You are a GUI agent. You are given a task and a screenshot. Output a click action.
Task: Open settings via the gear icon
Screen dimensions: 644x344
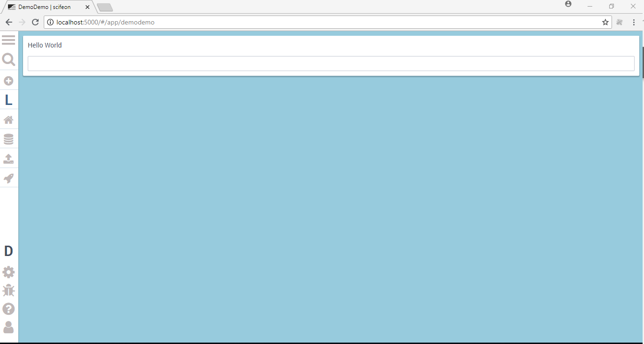click(8, 272)
